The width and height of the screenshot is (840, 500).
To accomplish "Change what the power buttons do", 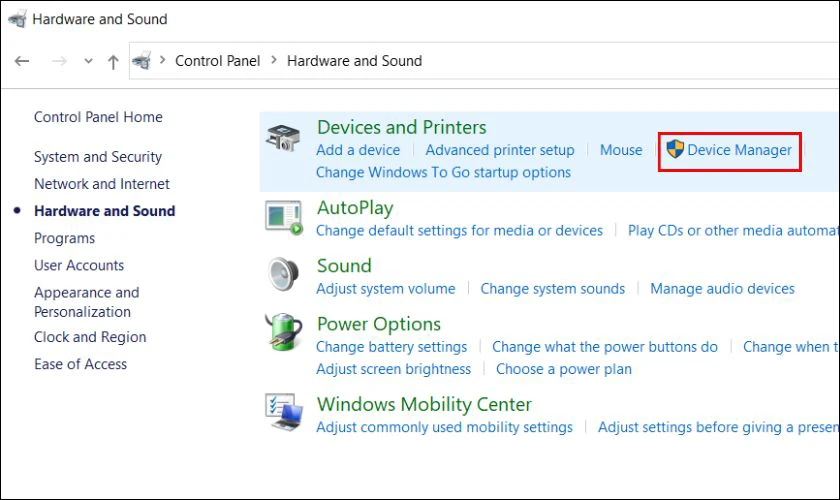I will (605, 347).
